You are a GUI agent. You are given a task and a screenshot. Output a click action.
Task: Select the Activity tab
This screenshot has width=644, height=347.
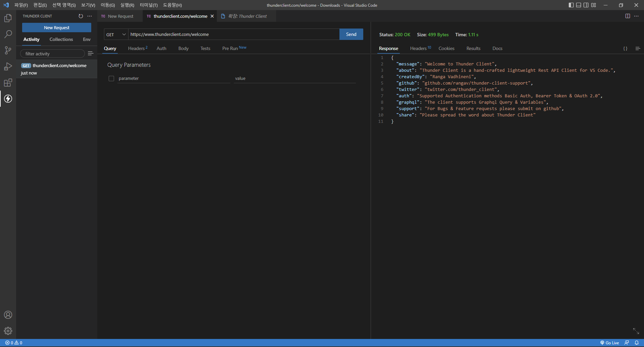32,39
